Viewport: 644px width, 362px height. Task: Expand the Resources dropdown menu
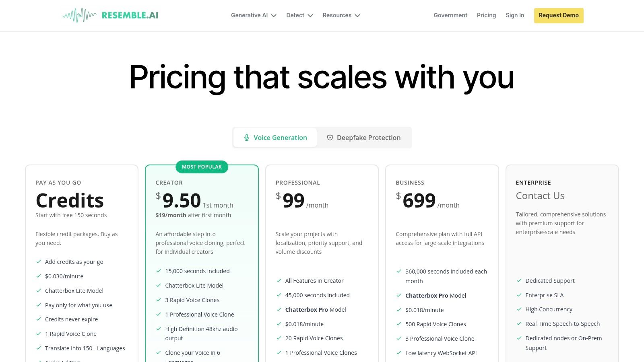coord(341,15)
